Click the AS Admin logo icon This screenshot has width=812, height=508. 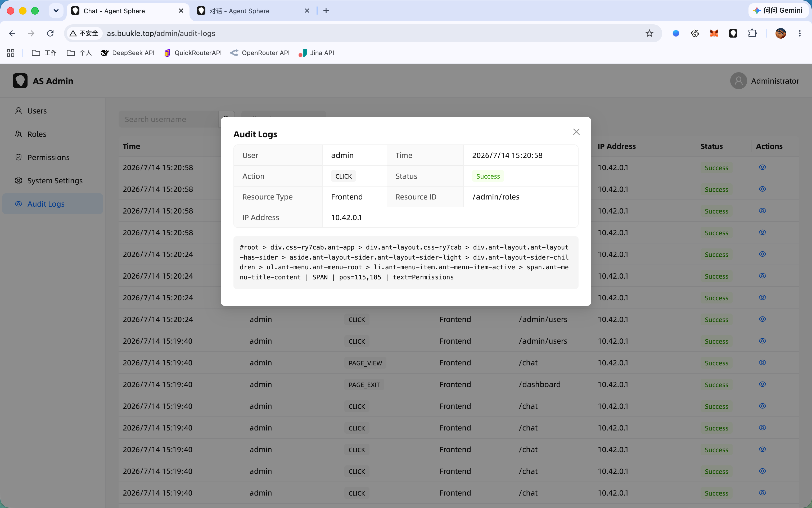tap(20, 81)
